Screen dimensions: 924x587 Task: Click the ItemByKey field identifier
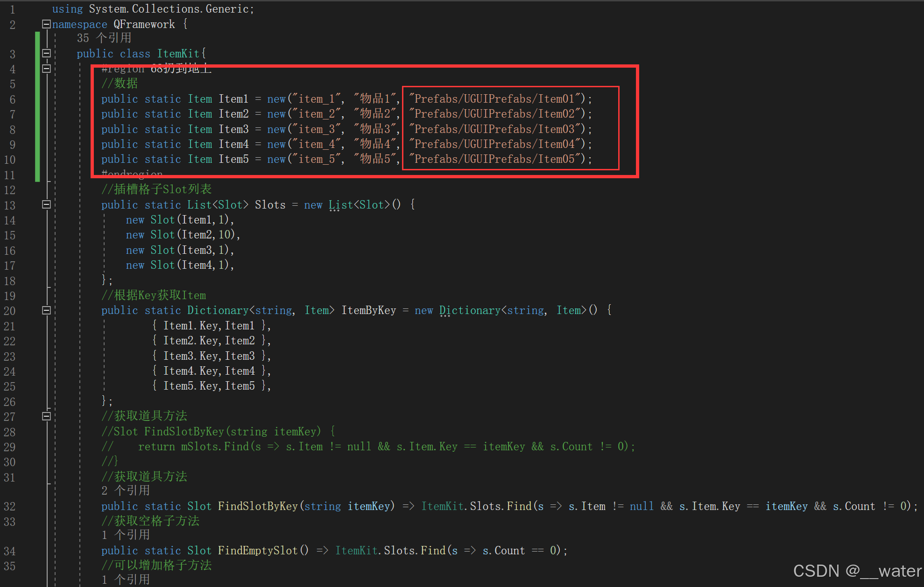tap(368, 310)
